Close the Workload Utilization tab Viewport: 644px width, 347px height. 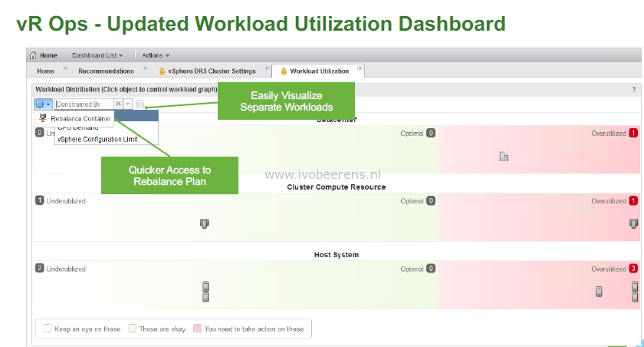pos(360,68)
